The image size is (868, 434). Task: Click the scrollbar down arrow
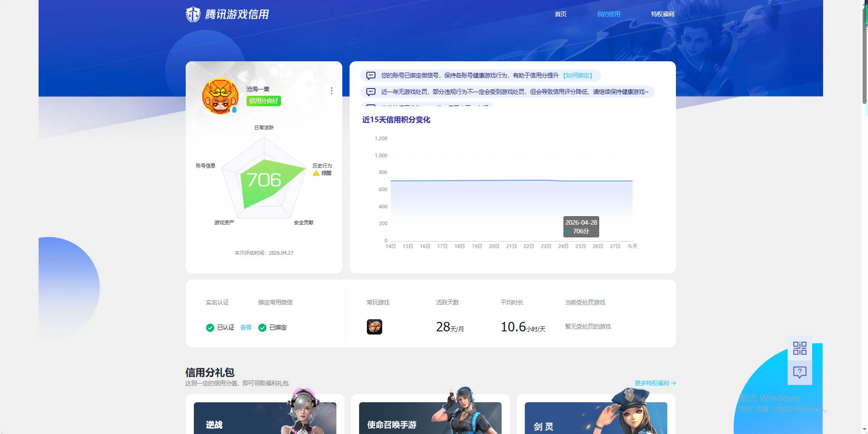(864, 429)
